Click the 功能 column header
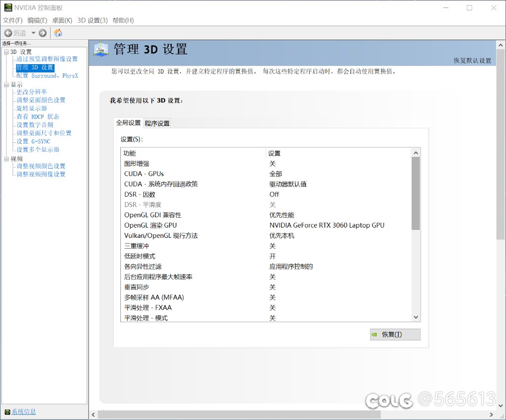This screenshot has width=506, height=420. click(x=193, y=153)
